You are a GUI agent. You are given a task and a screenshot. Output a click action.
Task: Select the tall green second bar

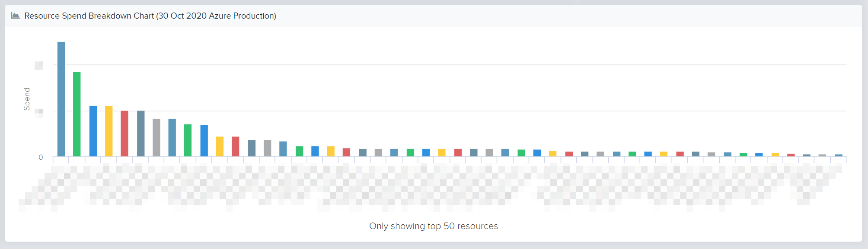click(x=77, y=114)
